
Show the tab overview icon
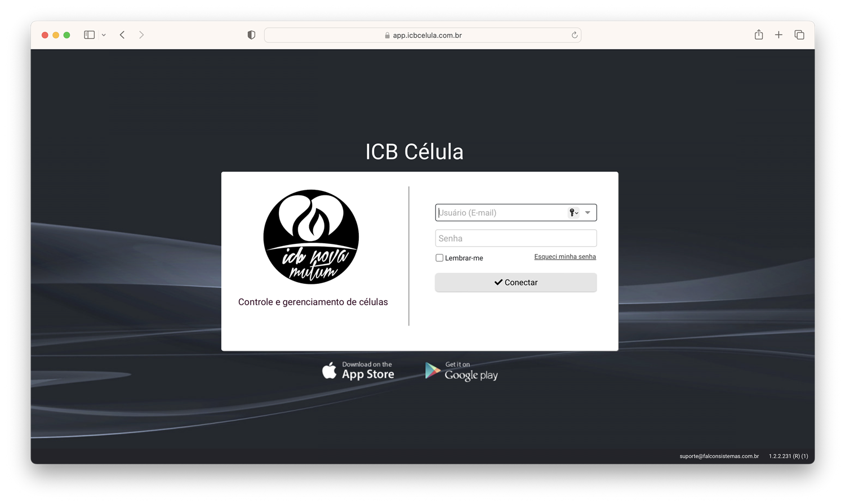pos(799,35)
